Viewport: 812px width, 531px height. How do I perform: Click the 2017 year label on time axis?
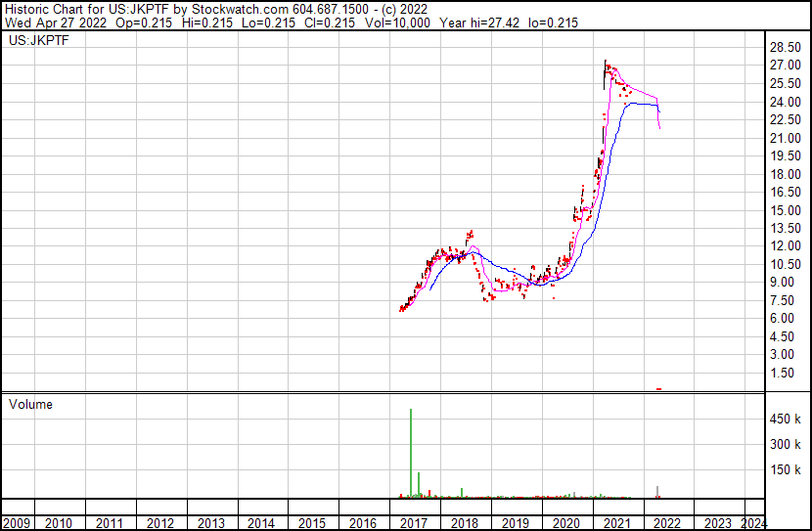click(x=413, y=523)
